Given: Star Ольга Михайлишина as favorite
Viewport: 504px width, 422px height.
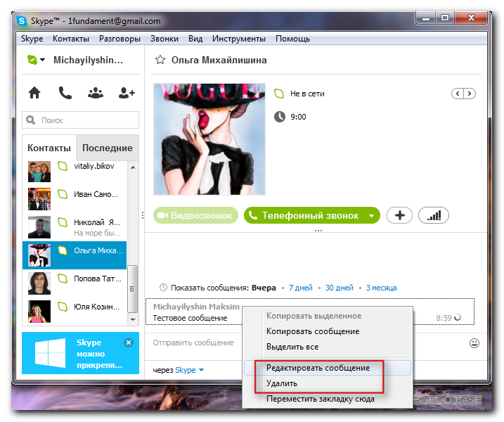Looking at the screenshot, I should click(x=160, y=60).
